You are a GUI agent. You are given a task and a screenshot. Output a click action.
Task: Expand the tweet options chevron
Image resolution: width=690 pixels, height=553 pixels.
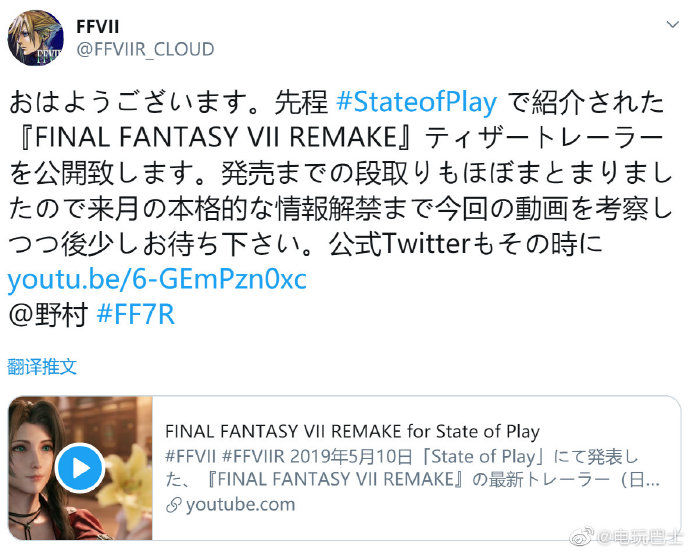point(672,24)
